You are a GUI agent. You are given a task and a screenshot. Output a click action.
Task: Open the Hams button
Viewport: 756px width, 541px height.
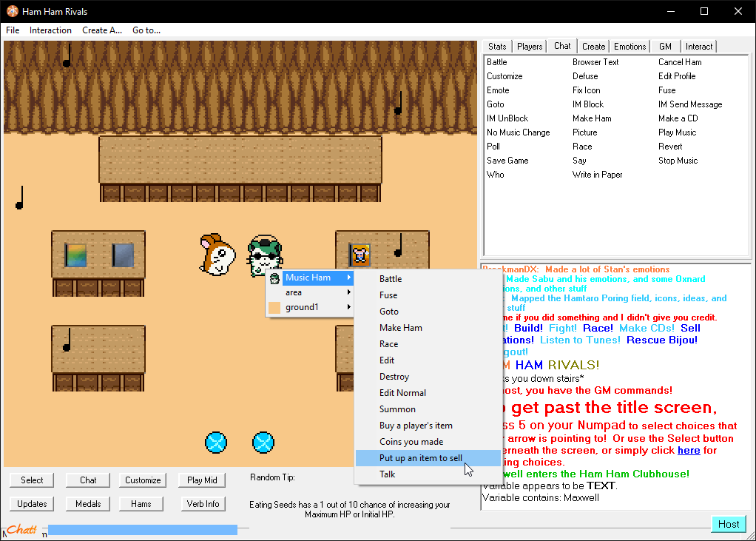[x=141, y=504]
